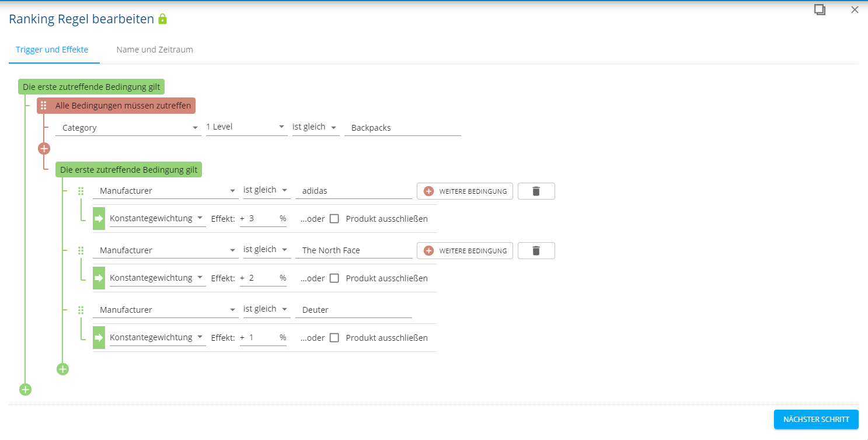Screen dimensions: 868x440
Task: Open the '1 Level' dropdown
Action: [x=247, y=127]
